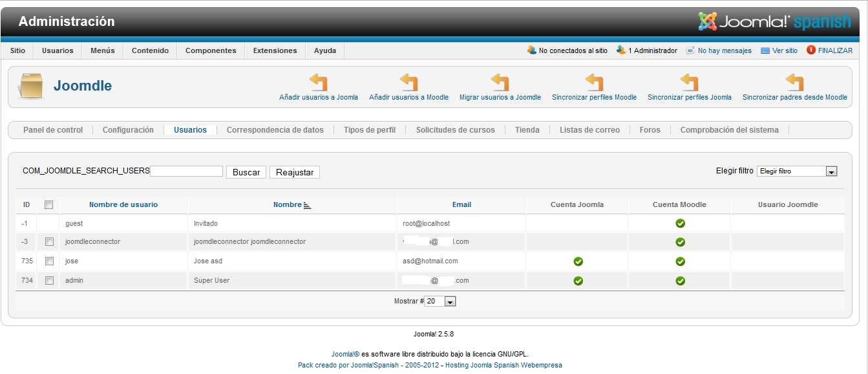Click the Sincronizar perfiles Joomla icon
Image resolution: width=868 pixels, height=374 pixels.
click(689, 82)
